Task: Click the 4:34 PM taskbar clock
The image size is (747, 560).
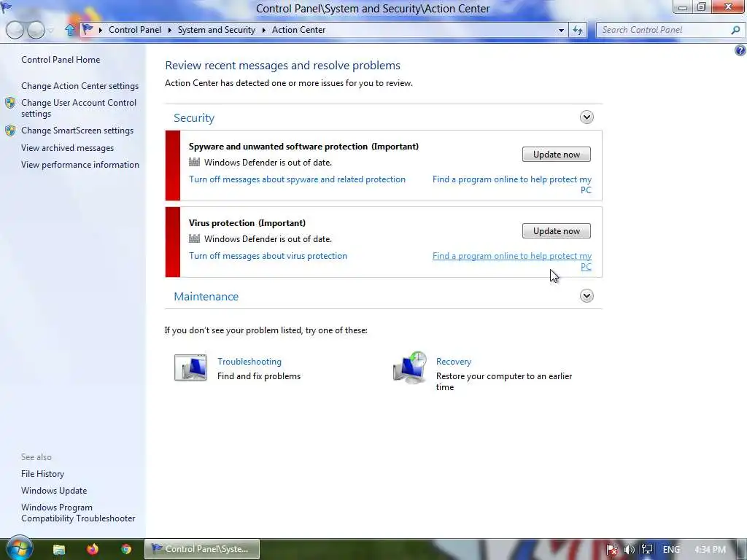Action: point(710,550)
